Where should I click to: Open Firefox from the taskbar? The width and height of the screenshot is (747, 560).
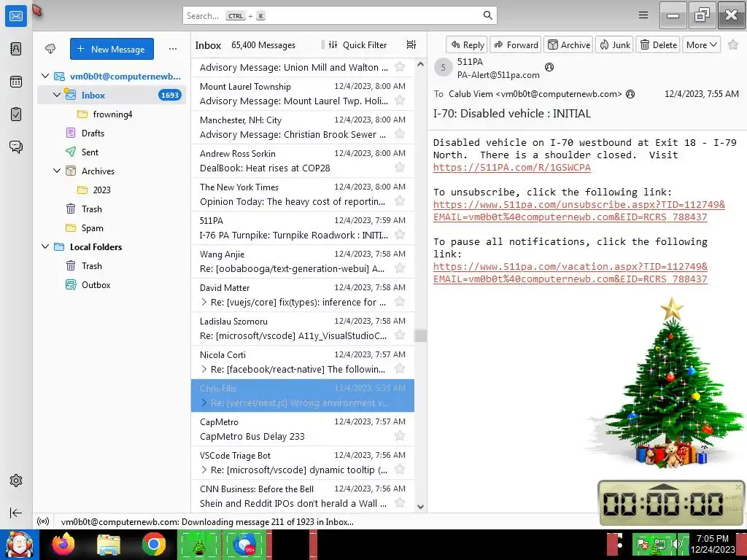point(63,544)
